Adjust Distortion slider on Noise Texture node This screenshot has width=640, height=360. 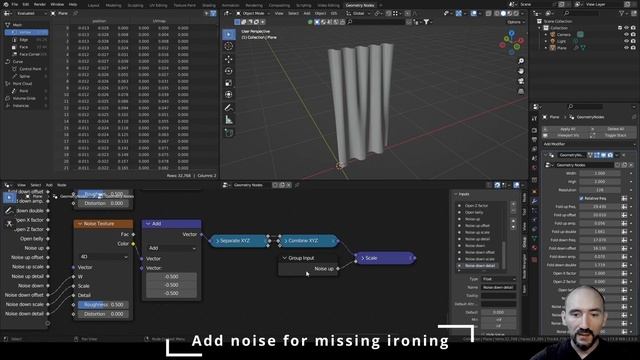tap(103, 314)
